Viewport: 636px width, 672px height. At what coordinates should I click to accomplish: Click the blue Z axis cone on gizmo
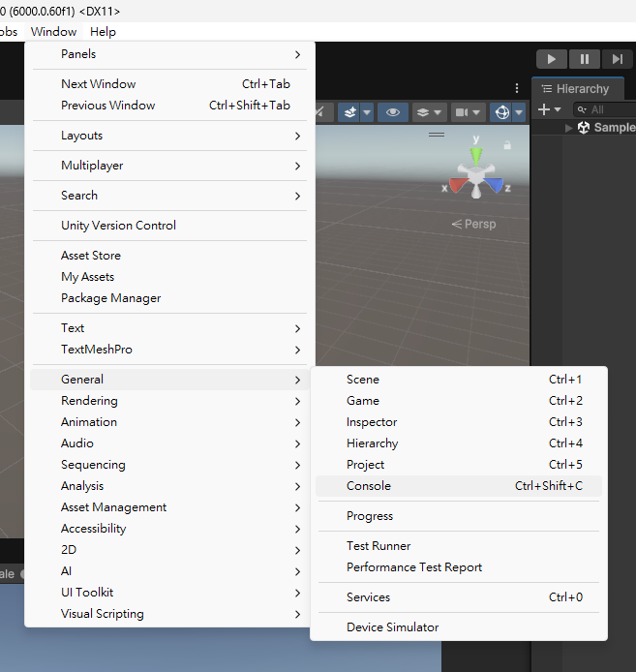point(496,185)
